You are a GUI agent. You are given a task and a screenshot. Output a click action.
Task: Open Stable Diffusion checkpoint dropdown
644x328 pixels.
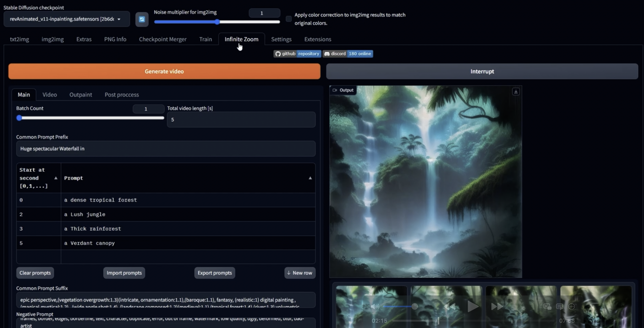tap(67, 19)
